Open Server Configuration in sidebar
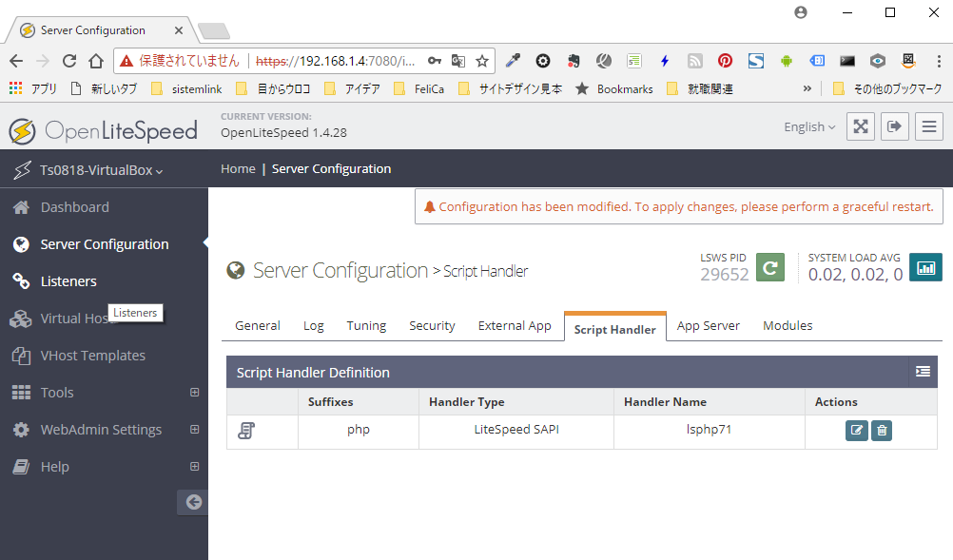 pyautogui.click(x=104, y=244)
